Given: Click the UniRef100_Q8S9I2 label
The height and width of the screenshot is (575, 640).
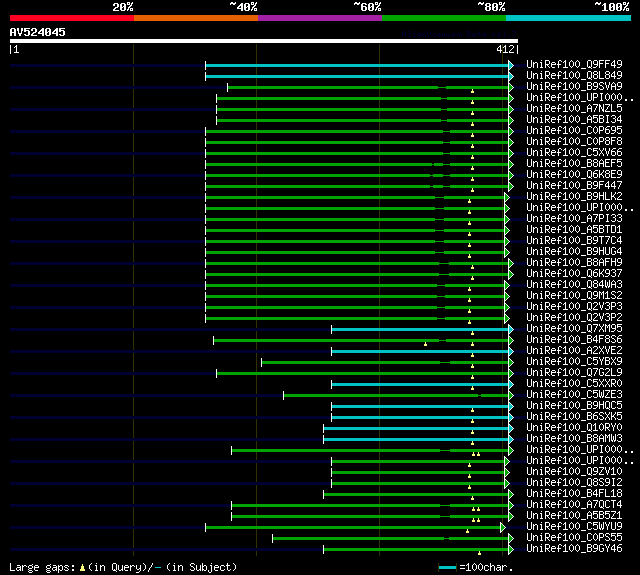Looking at the screenshot, I should (574, 483).
